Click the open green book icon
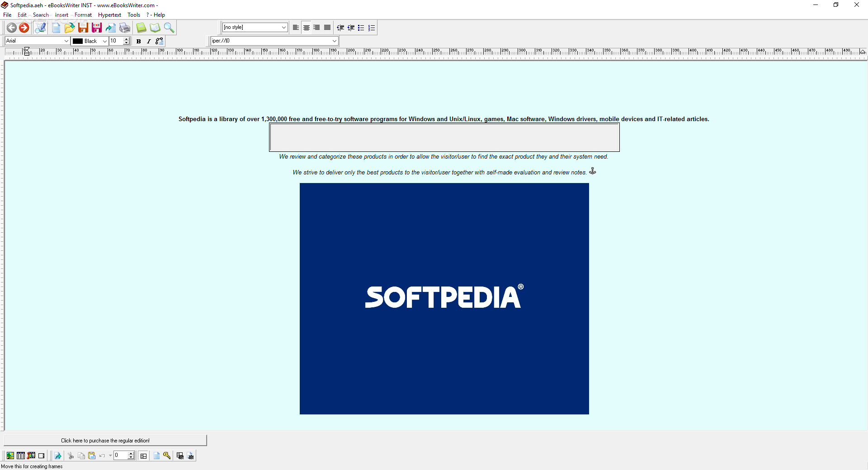The image size is (868, 470). click(x=155, y=28)
